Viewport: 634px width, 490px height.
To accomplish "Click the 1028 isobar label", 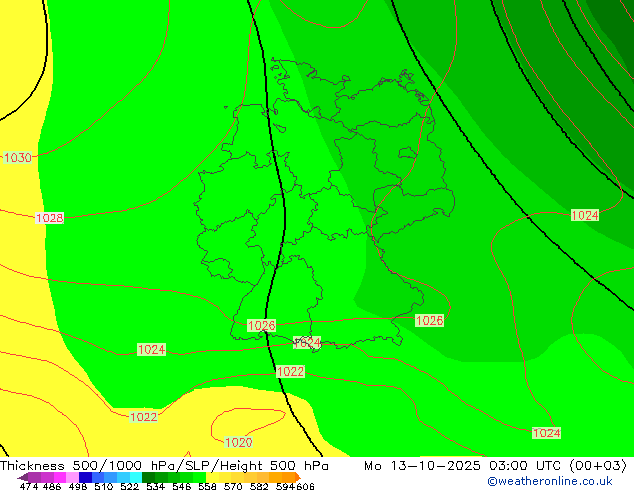I will (x=49, y=218).
